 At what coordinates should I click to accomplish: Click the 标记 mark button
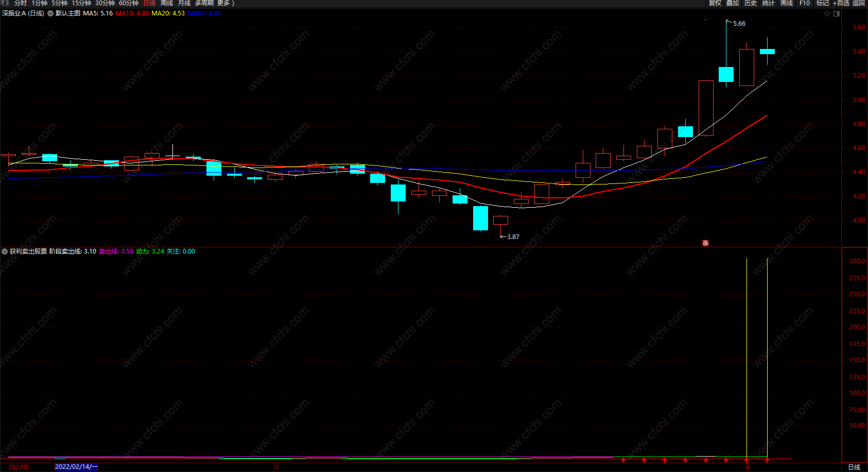click(822, 3)
